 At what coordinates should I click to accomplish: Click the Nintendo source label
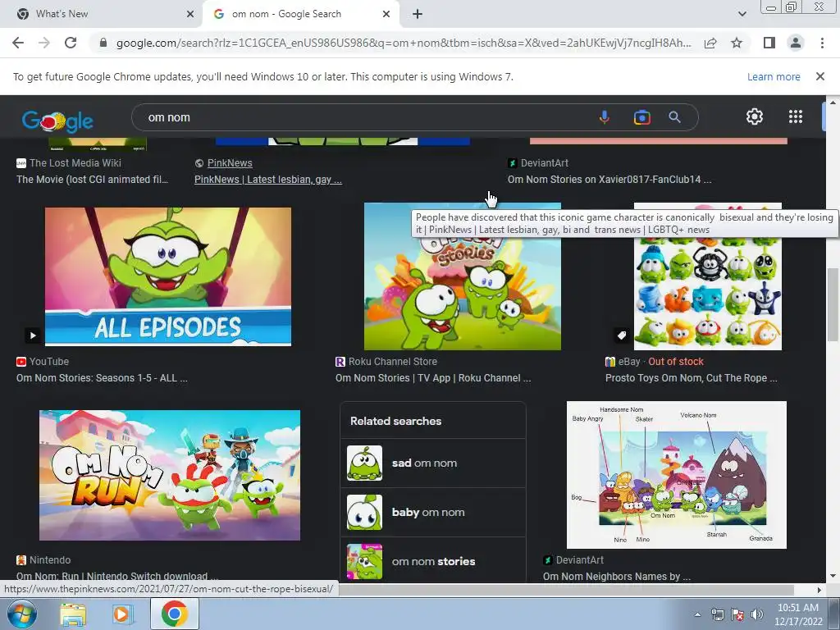coord(50,559)
